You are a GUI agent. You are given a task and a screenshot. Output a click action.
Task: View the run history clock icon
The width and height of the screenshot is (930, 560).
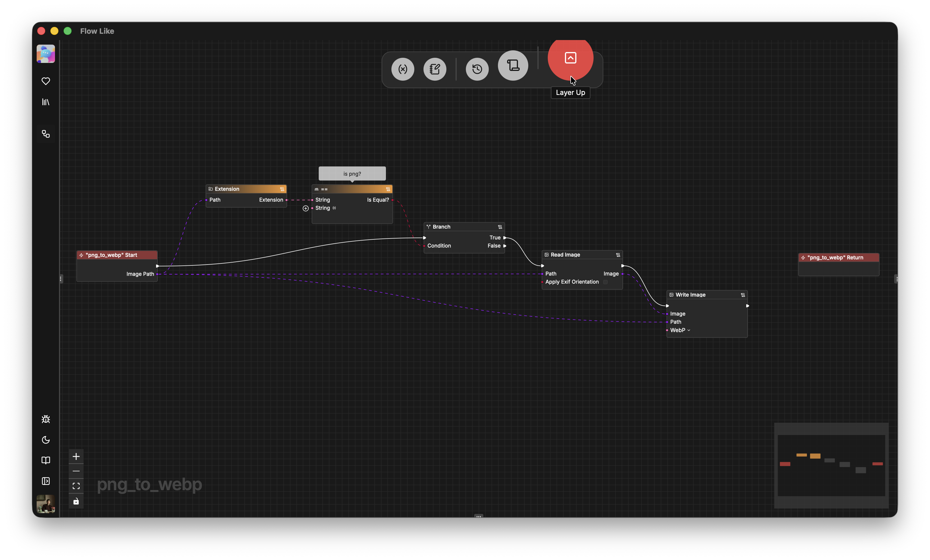click(477, 69)
